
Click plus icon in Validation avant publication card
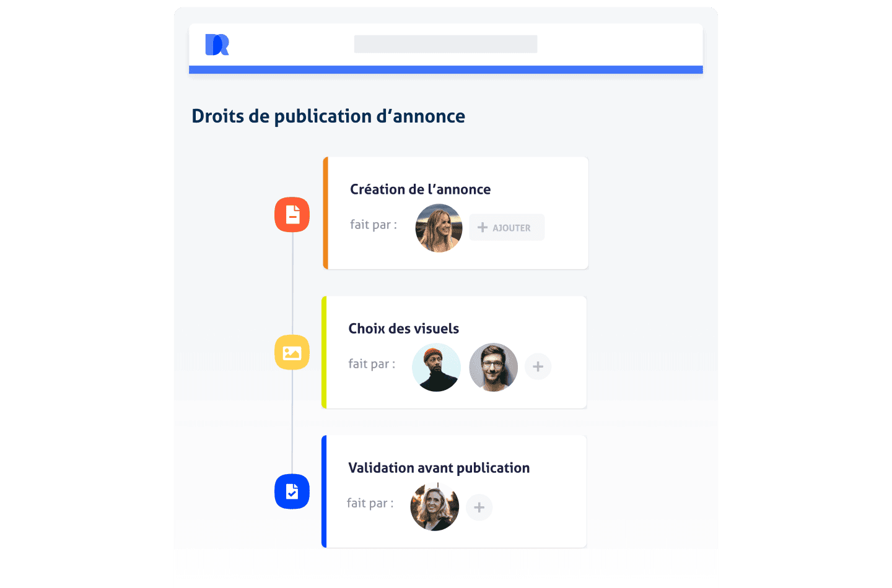click(479, 508)
